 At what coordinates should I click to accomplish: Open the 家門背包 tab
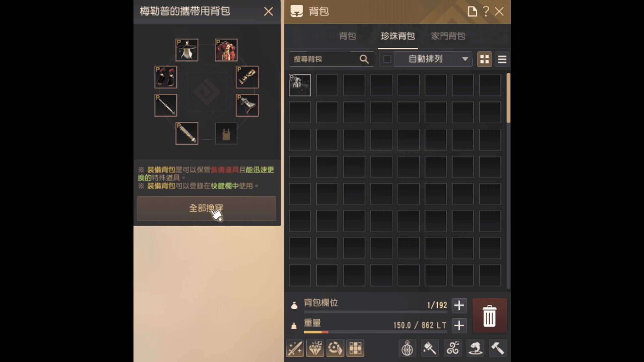[448, 36]
